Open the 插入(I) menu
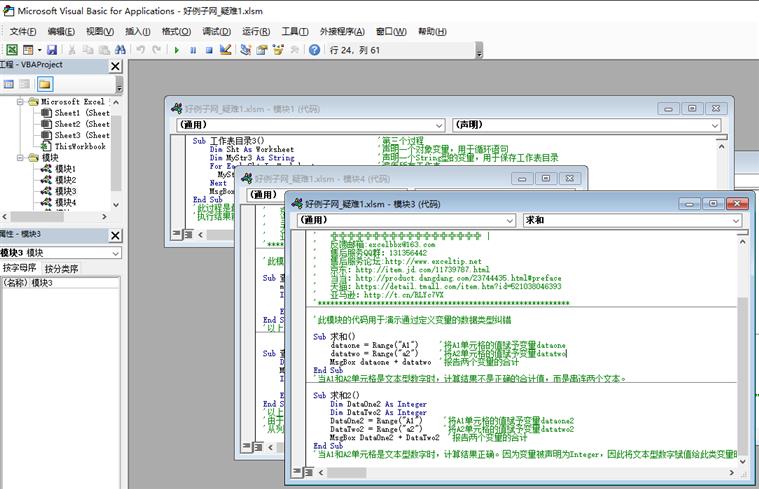The height and width of the screenshot is (489, 759). click(137, 31)
